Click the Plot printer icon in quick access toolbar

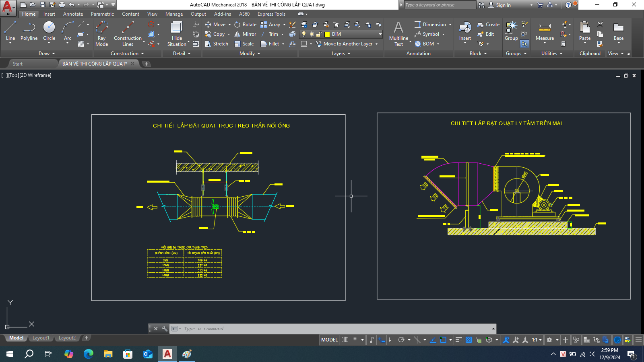point(62,5)
